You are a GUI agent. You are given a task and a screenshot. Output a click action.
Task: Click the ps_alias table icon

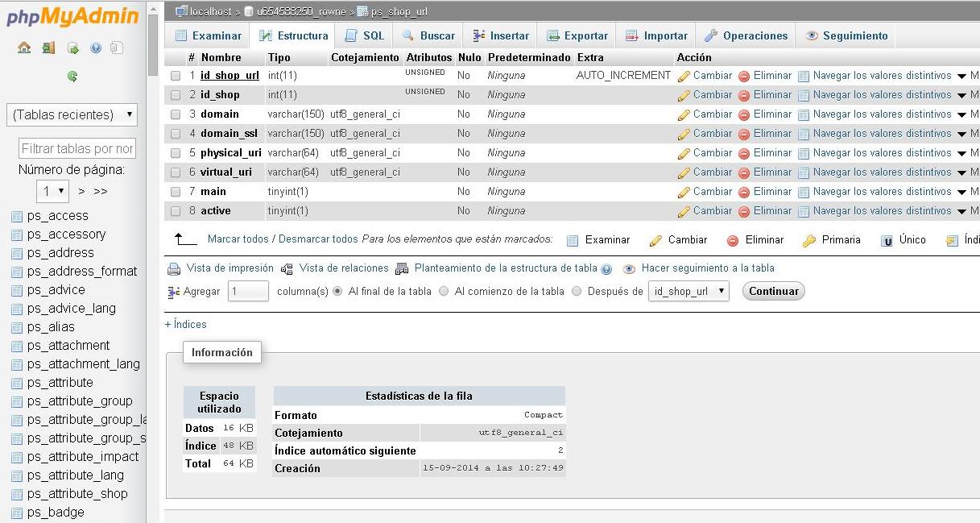[17, 327]
